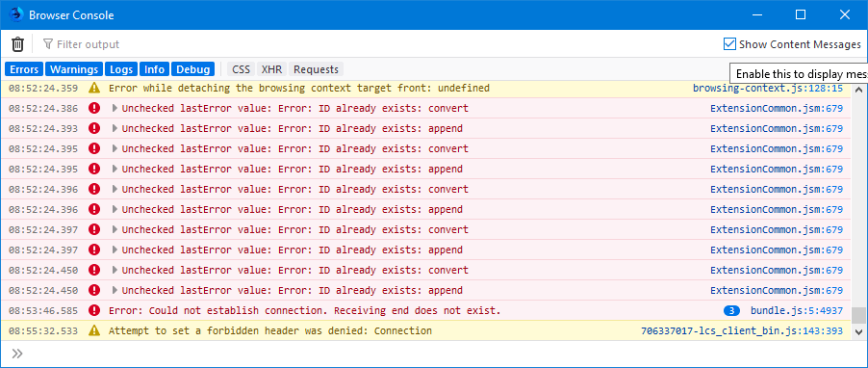The width and height of the screenshot is (868, 368).
Task: Select the 'Attempt to set a forbidden header' warning
Action: [x=270, y=330]
